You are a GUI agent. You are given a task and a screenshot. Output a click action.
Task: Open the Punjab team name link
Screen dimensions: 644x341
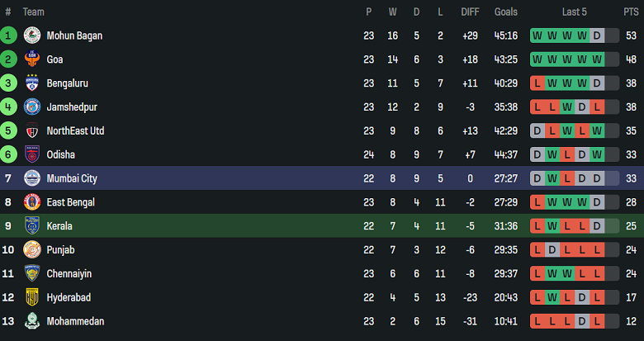point(61,250)
